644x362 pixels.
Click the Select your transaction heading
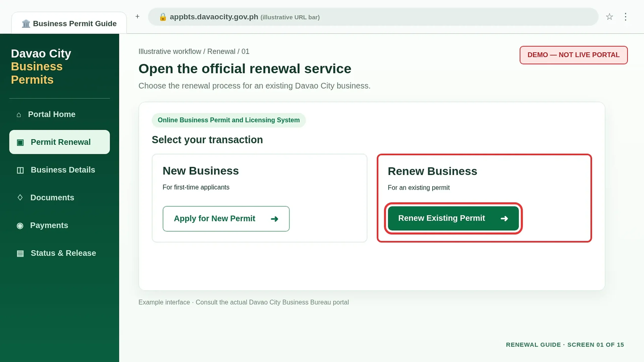point(207,140)
